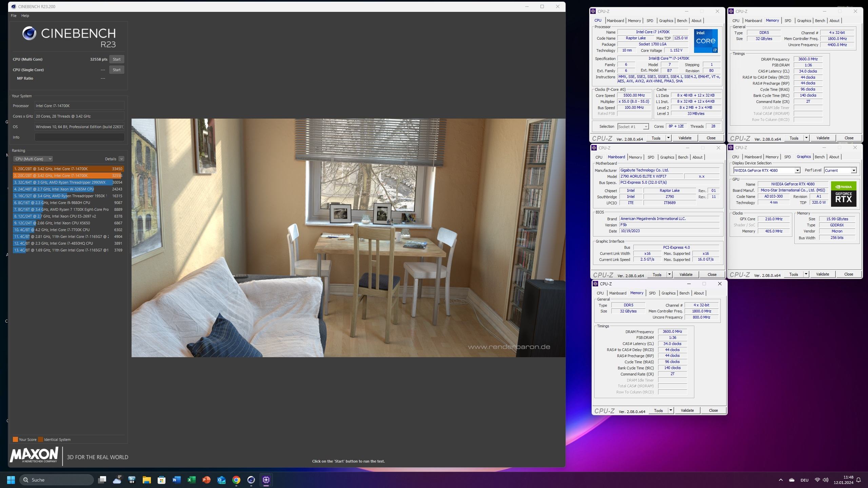Start the CPU (Multi Core) benchmark
Viewport: 868px width, 488px height.
(x=117, y=59)
